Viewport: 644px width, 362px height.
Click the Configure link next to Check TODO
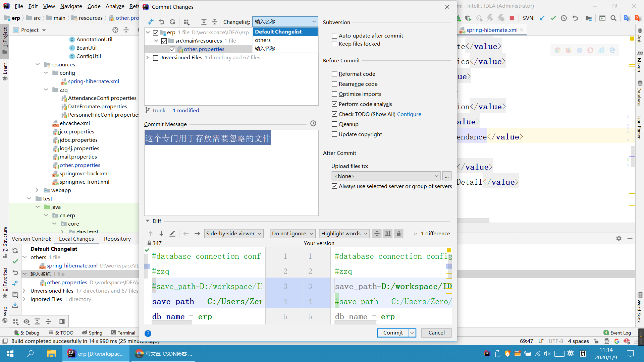pyautogui.click(x=409, y=114)
